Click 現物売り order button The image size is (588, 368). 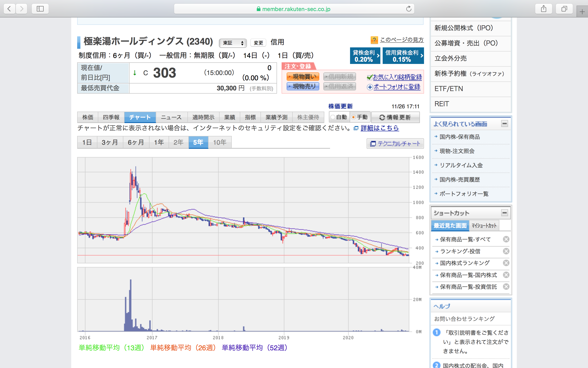[303, 86]
